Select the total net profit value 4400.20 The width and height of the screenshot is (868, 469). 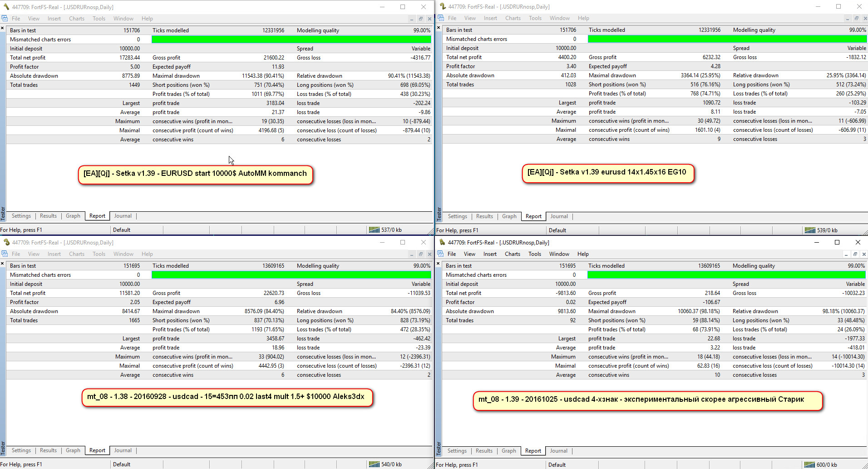pos(567,57)
